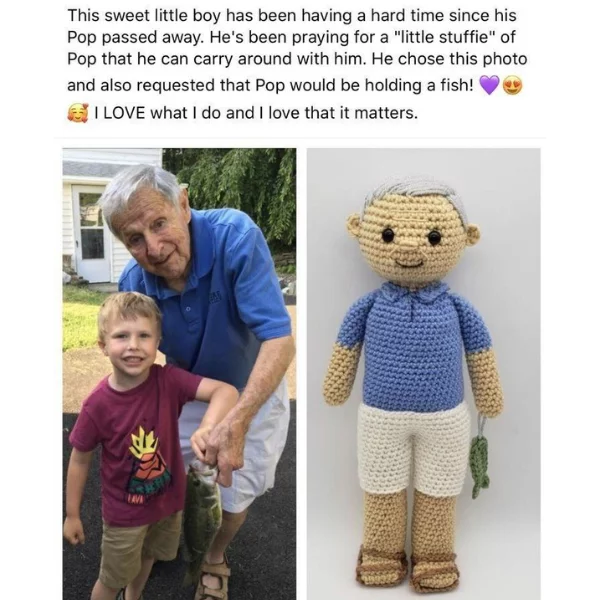
Task: Open the crocheted doll photo
Action: point(423,373)
